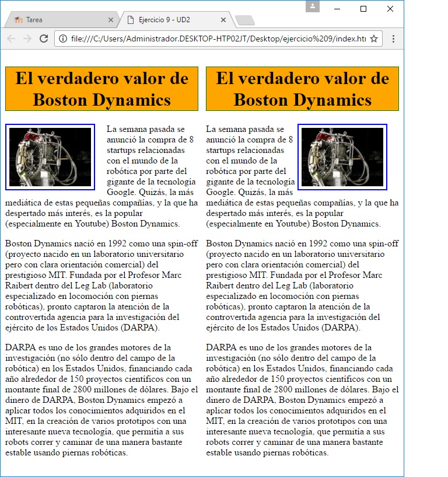Image resolution: width=448 pixels, height=477 pixels.
Task: Minimize the Chrome window
Action: coord(337,9)
